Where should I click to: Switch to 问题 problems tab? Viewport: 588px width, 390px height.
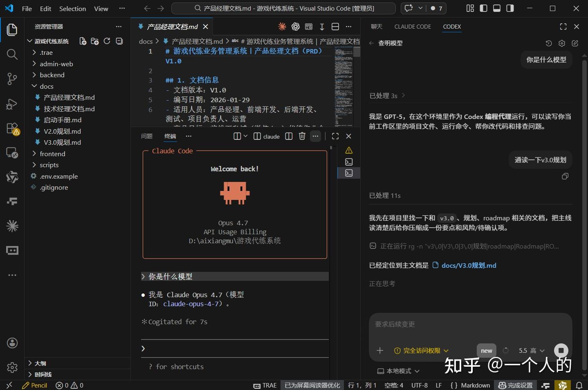point(147,136)
